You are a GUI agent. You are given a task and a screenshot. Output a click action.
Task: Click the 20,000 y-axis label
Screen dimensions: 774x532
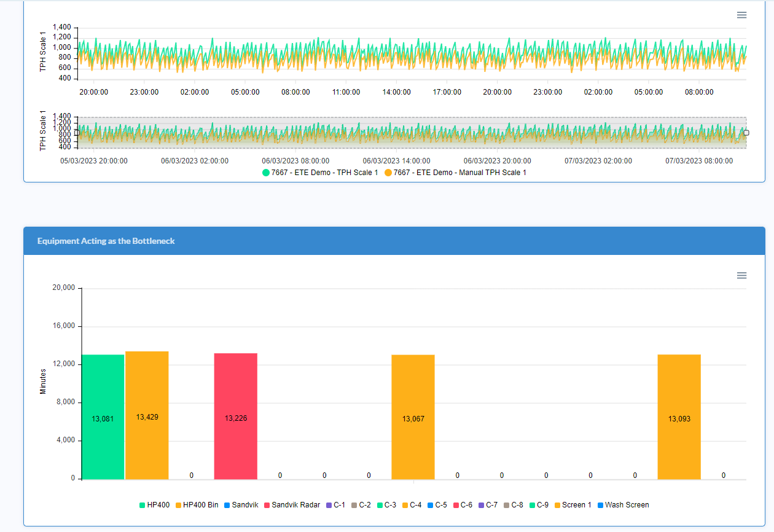point(63,288)
